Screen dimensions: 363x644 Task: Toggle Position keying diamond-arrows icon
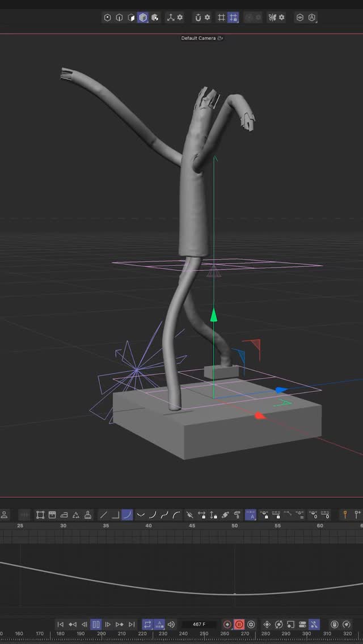click(x=267, y=624)
